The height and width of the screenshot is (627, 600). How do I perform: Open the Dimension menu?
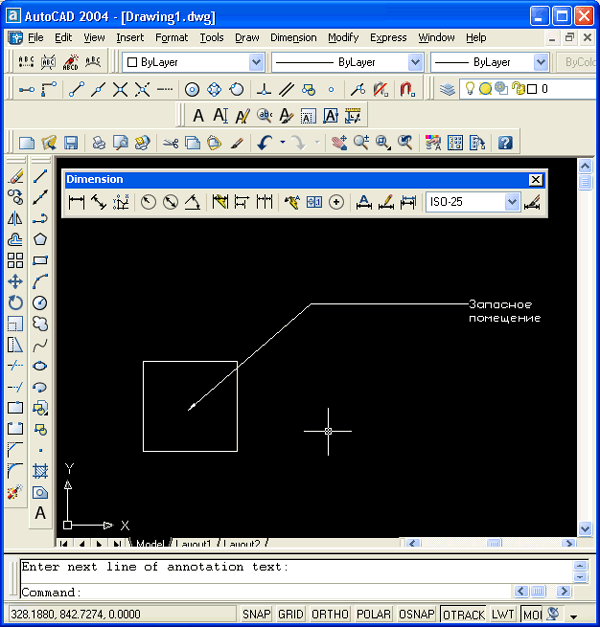[x=293, y=38]
